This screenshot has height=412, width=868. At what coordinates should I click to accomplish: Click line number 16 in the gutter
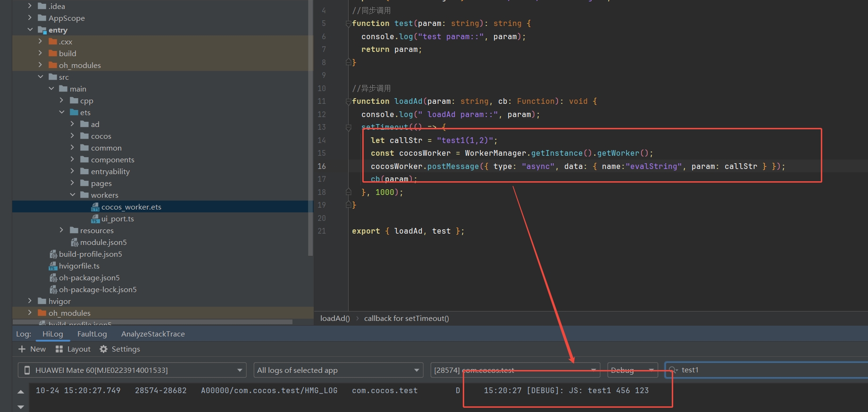point(321,166)
